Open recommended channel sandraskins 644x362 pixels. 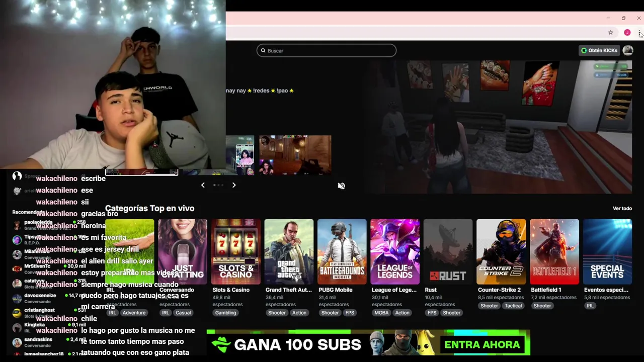coord(49,342)
